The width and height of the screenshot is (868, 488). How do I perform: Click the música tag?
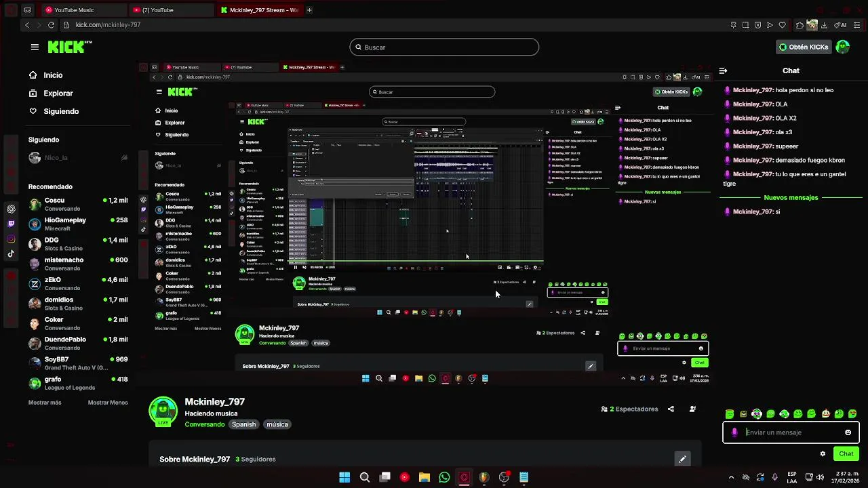coord(277,424)
